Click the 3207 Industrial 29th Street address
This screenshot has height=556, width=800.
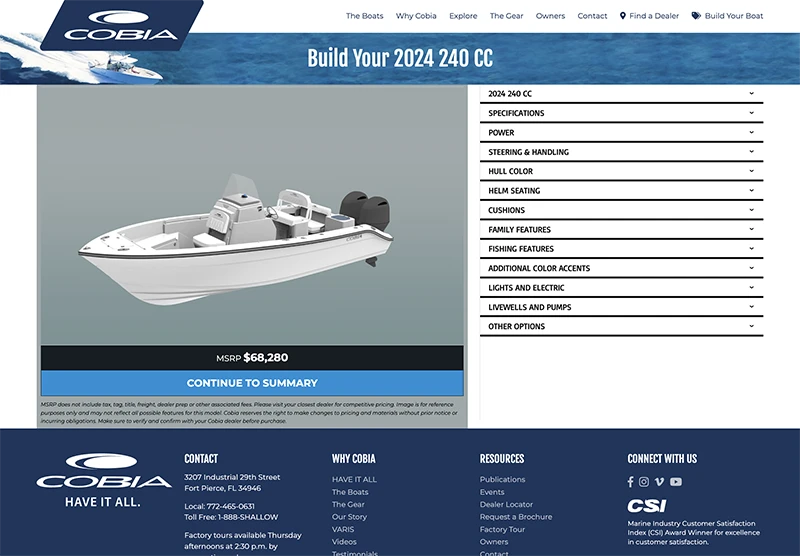point(232,477)
